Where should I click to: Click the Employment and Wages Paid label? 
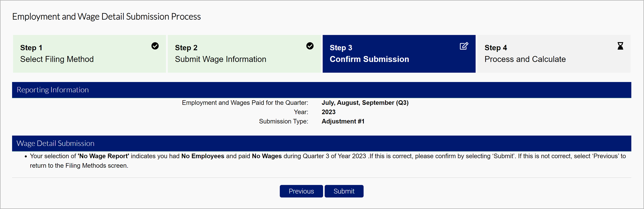coord(245,103)
